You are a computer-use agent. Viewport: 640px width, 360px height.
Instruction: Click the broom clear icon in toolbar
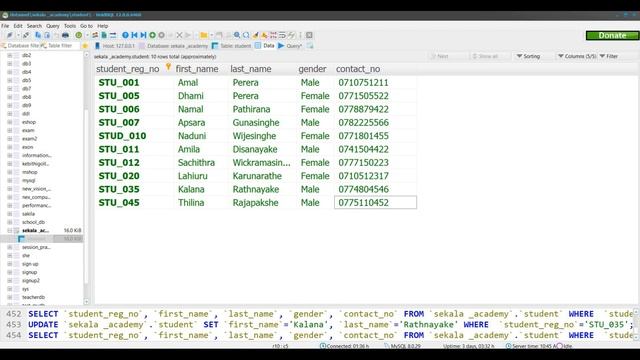[x=255, y=36]
